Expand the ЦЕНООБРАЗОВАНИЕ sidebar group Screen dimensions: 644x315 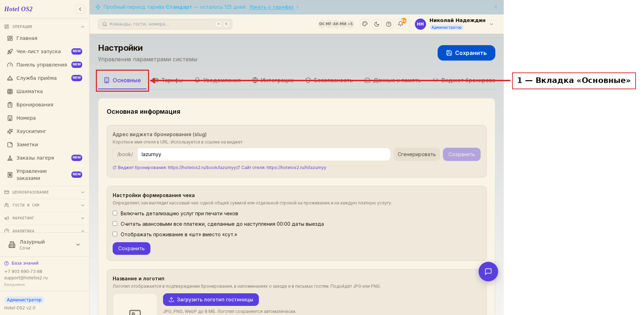(x=44, y=192)
